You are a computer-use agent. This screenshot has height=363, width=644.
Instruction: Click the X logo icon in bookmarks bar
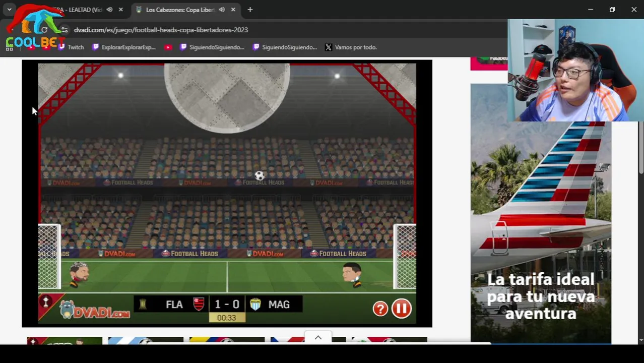329,47
